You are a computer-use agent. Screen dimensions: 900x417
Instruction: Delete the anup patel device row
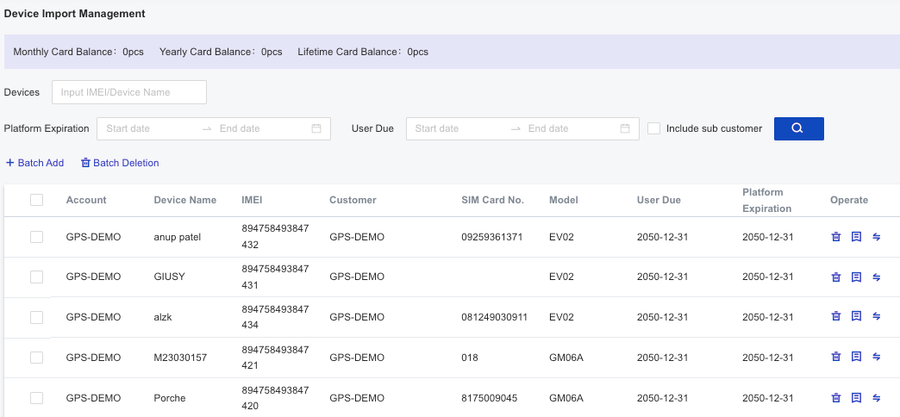point(836,237)
